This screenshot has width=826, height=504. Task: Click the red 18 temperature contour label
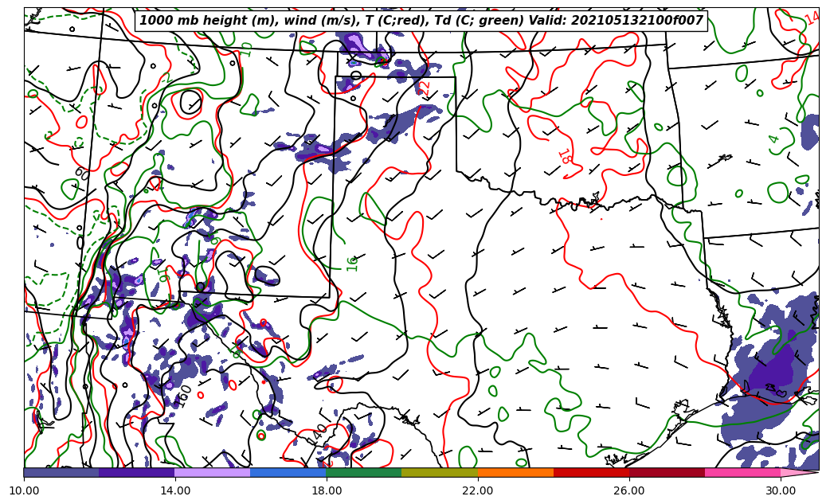pyautogui.click(x=564, y=156)
